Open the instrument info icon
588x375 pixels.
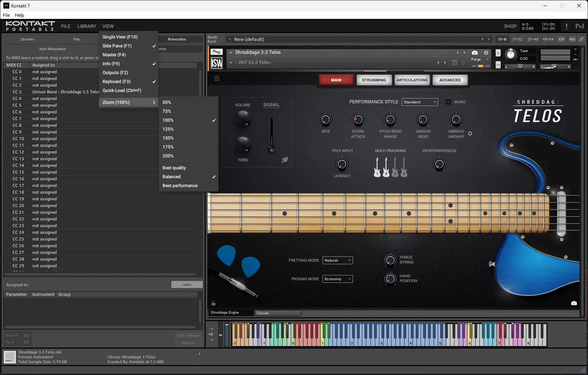coord(486,53)
